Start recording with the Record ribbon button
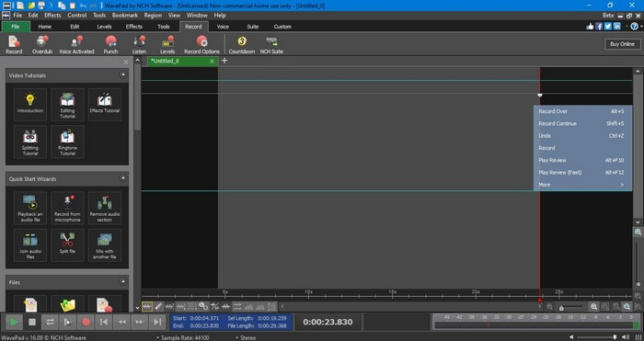Screen dimensions: 644x341 (14, 45)
